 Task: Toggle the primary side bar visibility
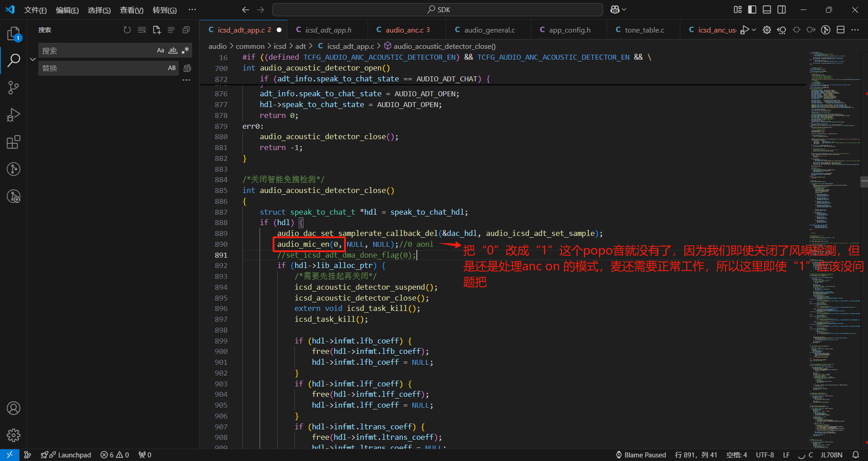coord(752,9)
